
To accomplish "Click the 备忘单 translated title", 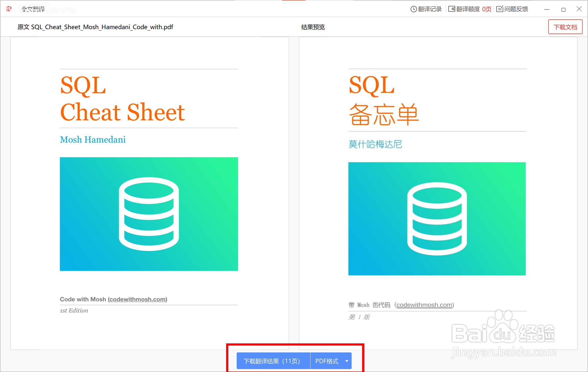I will click(384, 114).
